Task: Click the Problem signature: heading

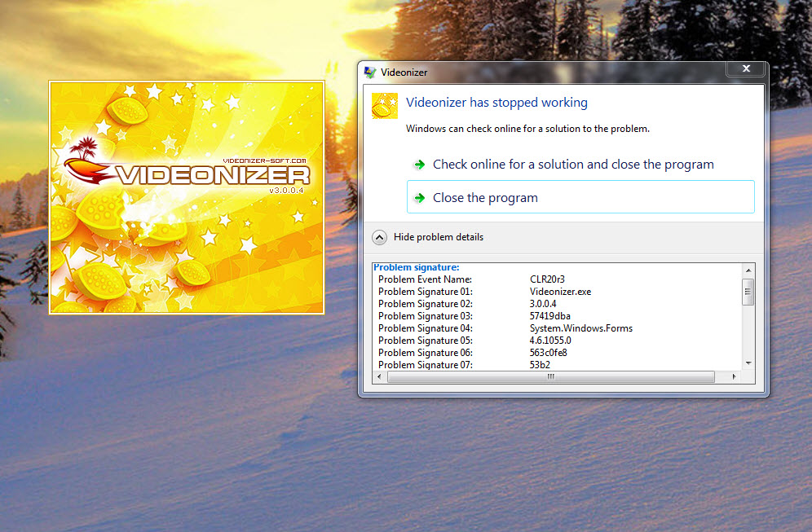Action: pos(417,267)
